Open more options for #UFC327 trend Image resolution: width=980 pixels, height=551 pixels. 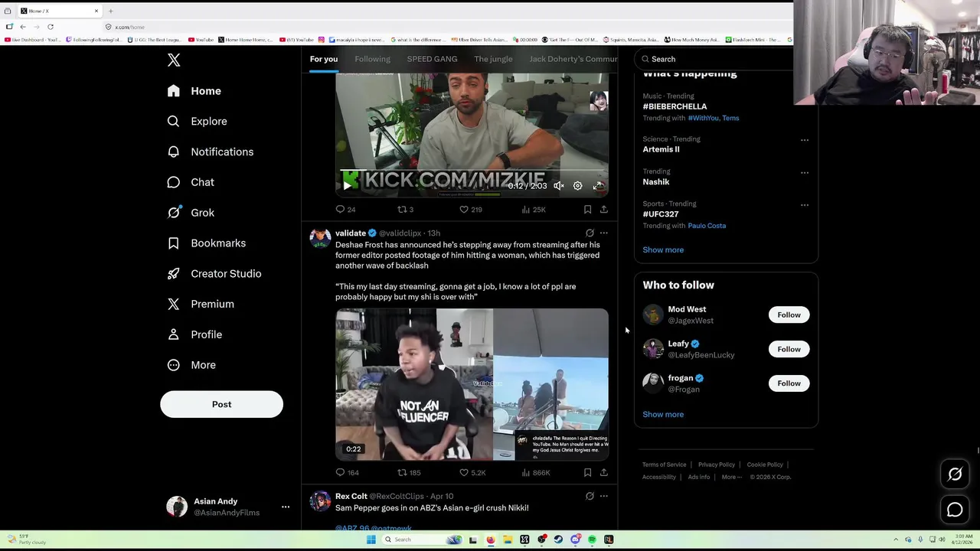(x=805, y=204)
